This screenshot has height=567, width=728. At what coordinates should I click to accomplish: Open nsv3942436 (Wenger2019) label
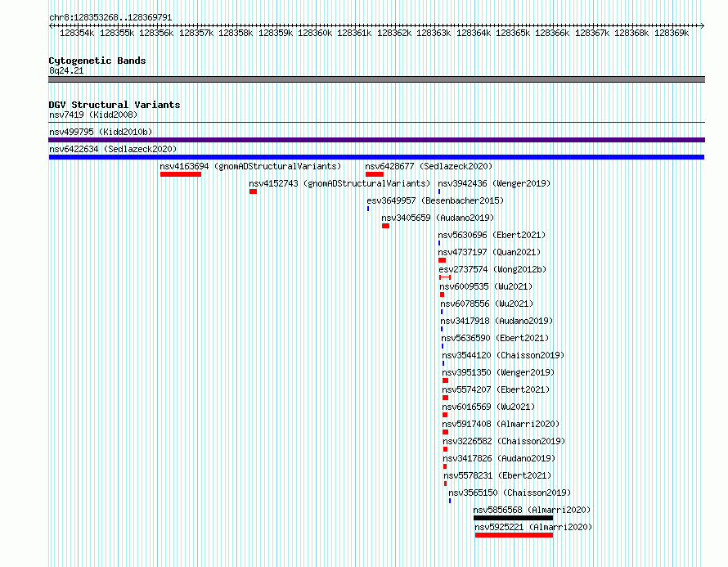[x=494, y=183]
